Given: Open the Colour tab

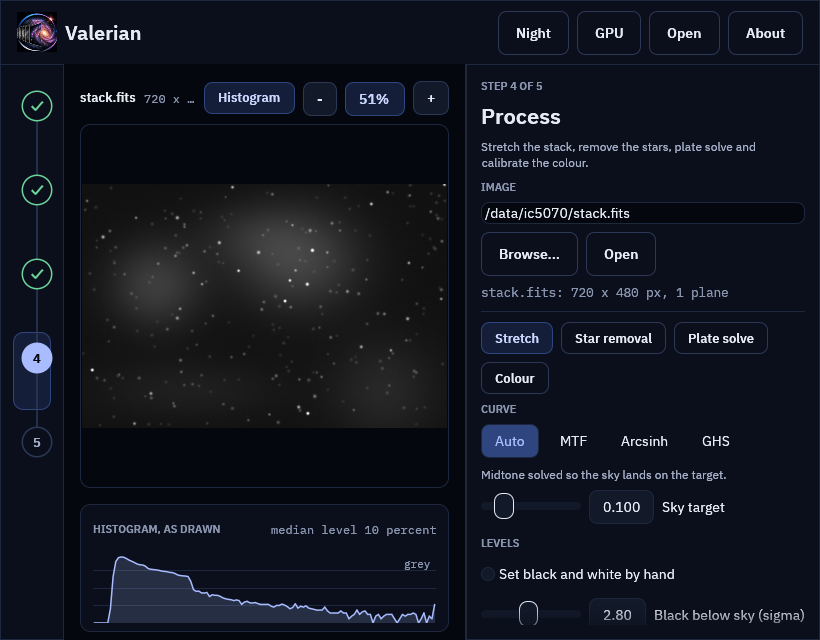Looking at the screenshot, I should coord(515,378).
